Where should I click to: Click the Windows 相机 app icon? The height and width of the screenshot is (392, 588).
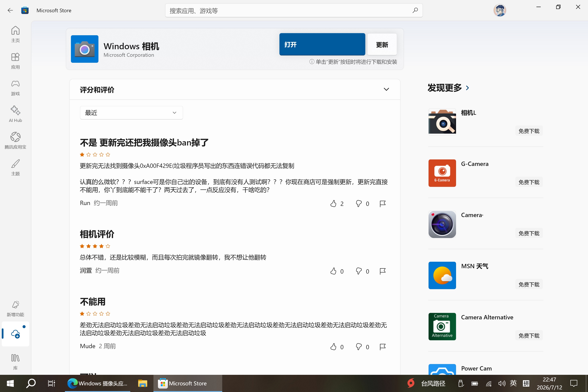pos(84,49)
